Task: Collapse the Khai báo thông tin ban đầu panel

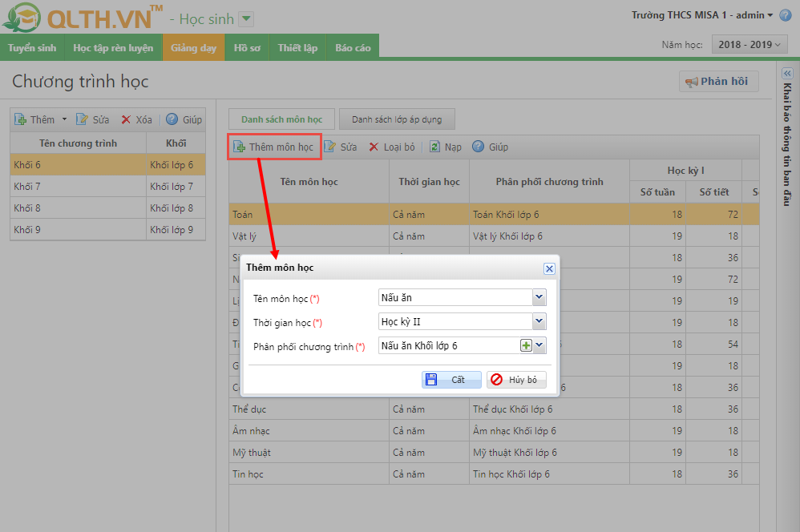Action: point(787,74)
